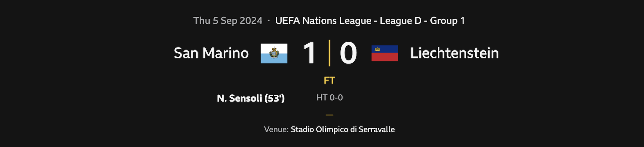Select Liechtenstein's score of 0

(348, 53)
